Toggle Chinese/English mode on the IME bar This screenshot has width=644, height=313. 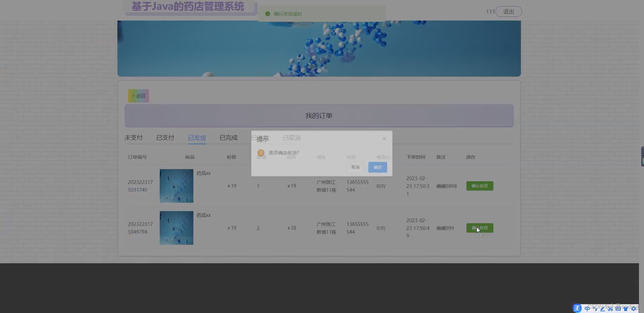point(587,308)
